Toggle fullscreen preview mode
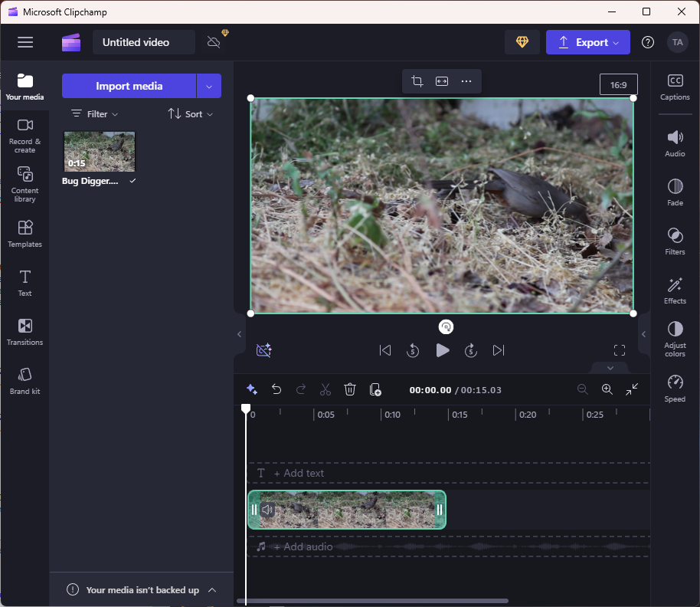The width and height of the screenshot is (700, 607). click(620, 350)
